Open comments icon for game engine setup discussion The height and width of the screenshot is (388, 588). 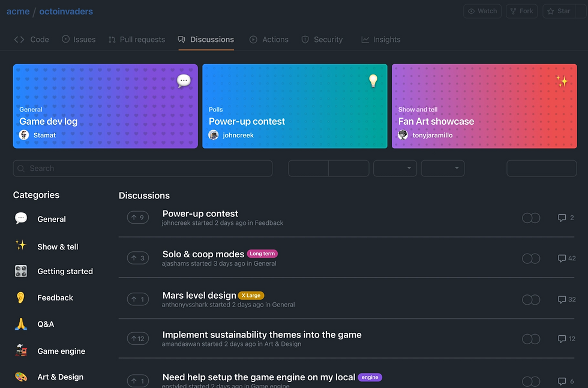pos(562,381)
